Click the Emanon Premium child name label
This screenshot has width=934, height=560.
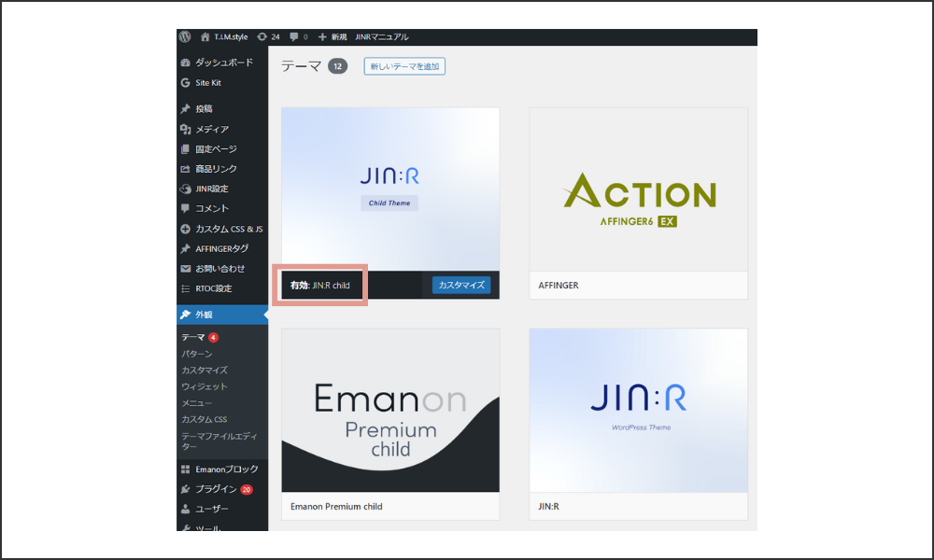(x=336, y=507)
